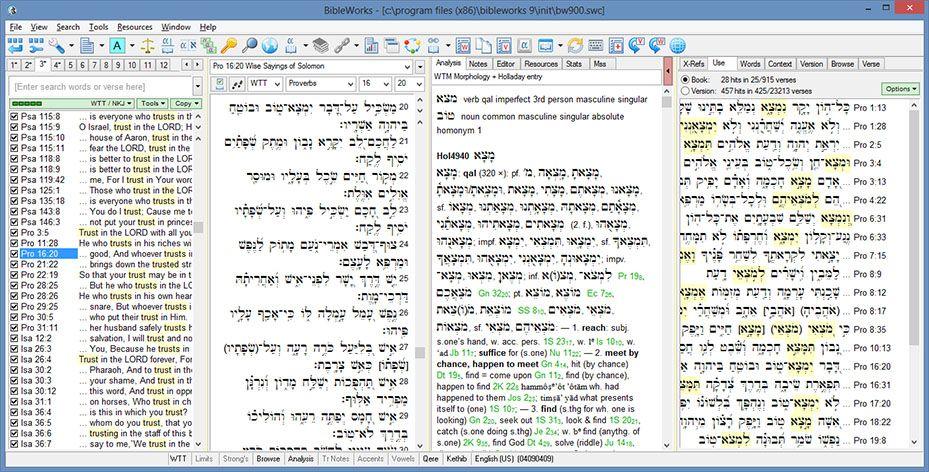Click the Qere status bar button
This screenshot has height=472, width=929.
[430, 458]
